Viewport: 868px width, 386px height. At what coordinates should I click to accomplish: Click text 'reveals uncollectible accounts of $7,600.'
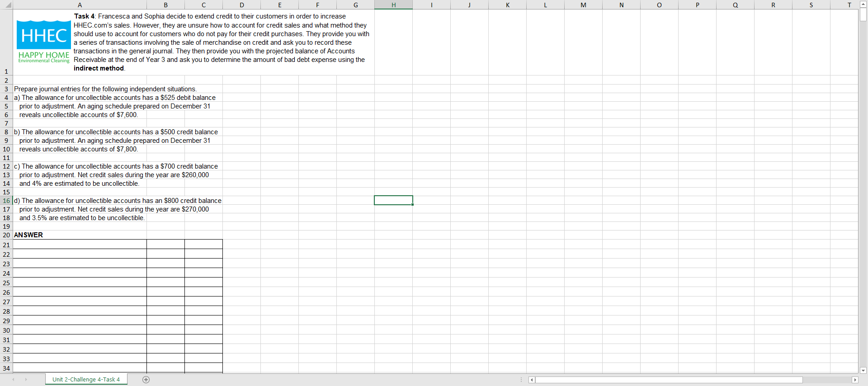79,115
